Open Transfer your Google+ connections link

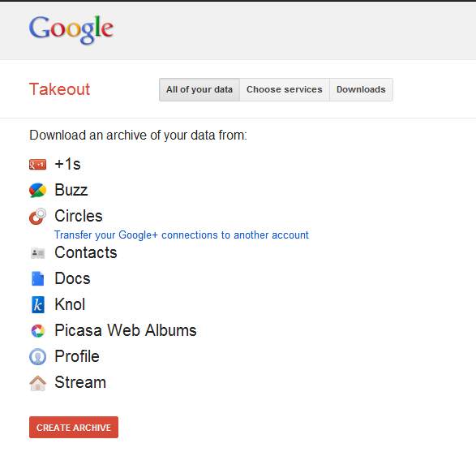(182, 235)
